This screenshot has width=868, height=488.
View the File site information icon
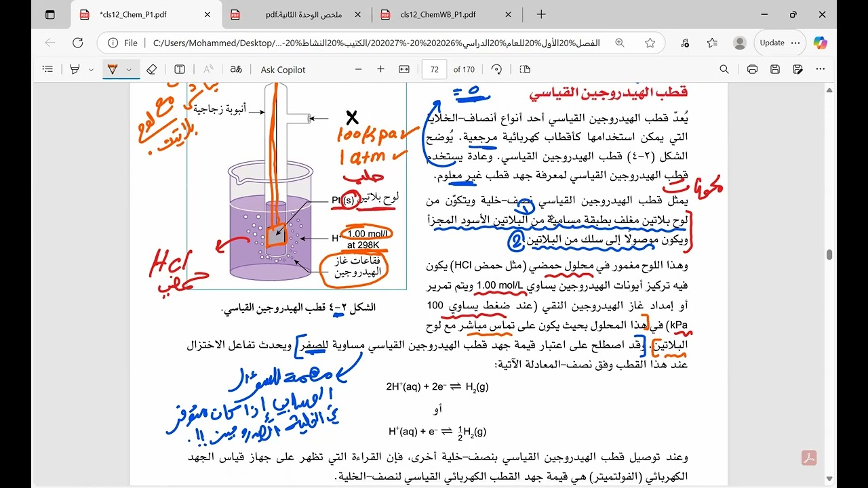(x=122, y=43)
